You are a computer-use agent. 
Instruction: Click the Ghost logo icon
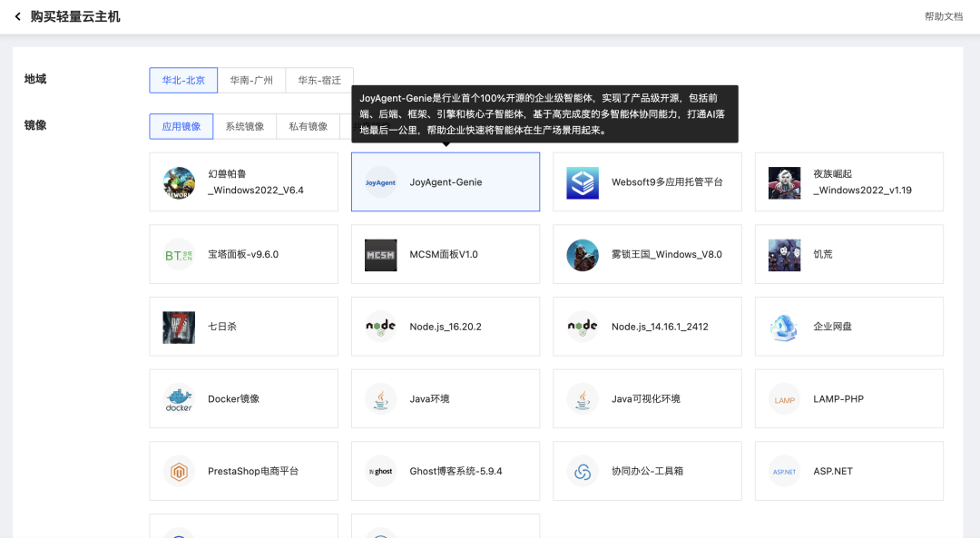point(380,471)
